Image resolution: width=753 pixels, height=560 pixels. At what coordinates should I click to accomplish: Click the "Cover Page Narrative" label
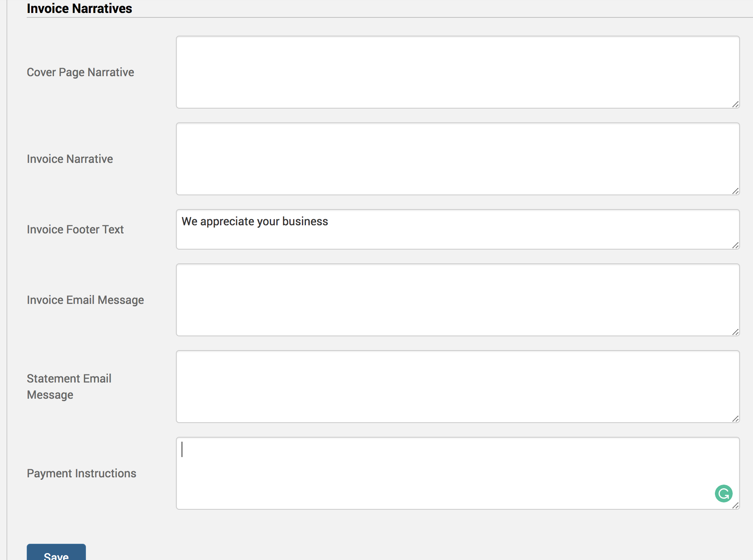point(80,72)
